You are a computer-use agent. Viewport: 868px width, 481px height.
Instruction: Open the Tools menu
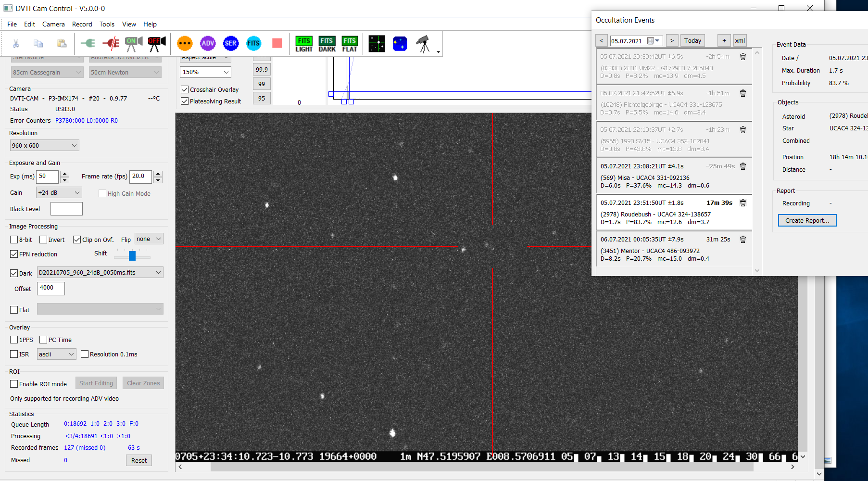point(107,24)
